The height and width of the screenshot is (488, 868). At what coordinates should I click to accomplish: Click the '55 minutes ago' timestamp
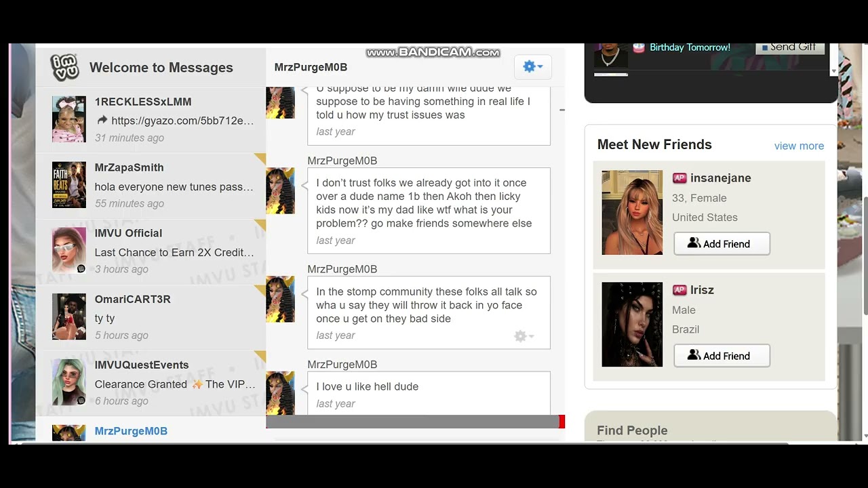click(130, 203)
